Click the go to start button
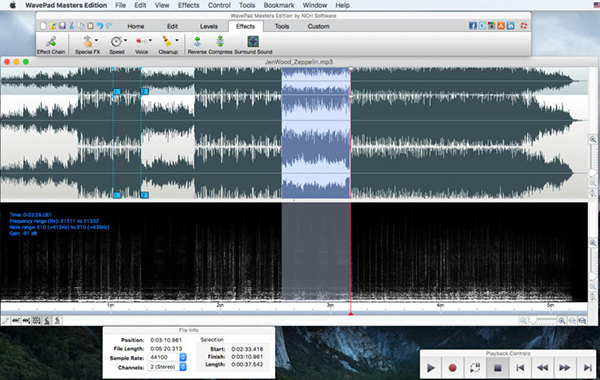The image size is (600, 380). pyautogui.click(x=520, y=367)
